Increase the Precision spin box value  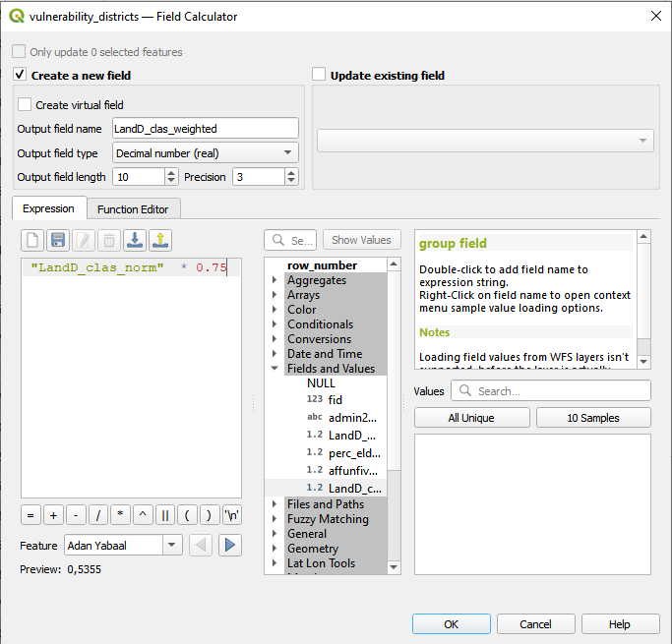coord(291,173)
